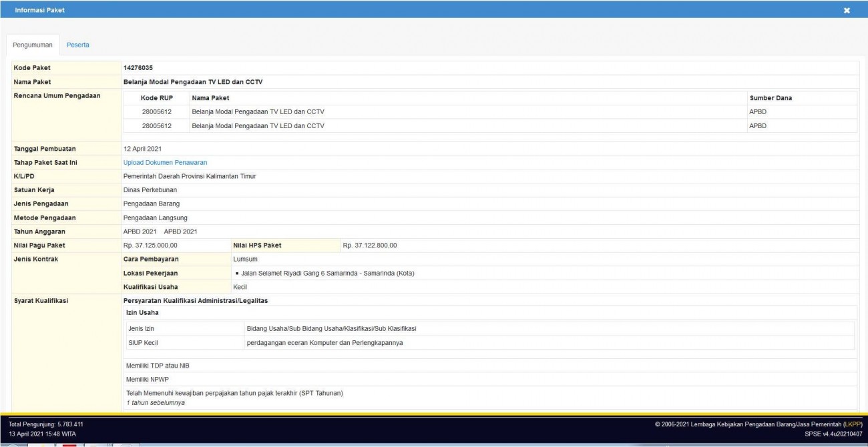Click APBD in the second RUP row
The height and width of the screenshot is (447, 868).
click(x=758, y=125)
